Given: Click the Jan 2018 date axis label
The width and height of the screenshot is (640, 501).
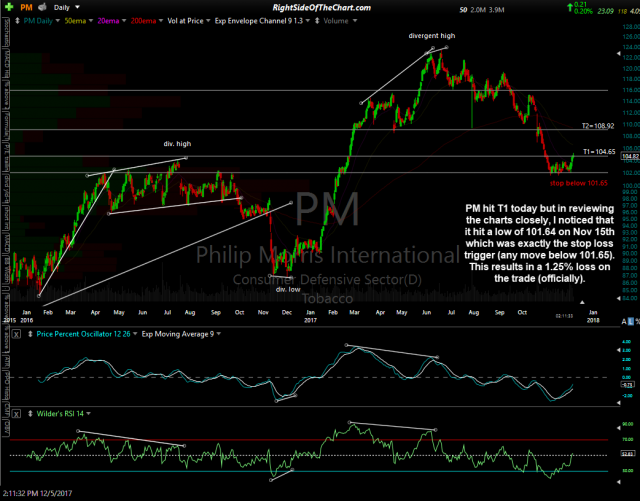Looking at the screenshot, I should point(593,316).
